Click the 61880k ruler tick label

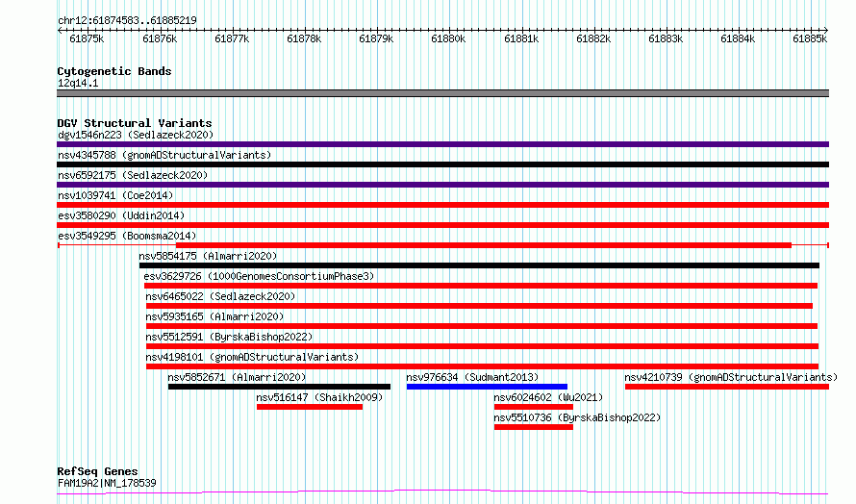click(448, 38)
